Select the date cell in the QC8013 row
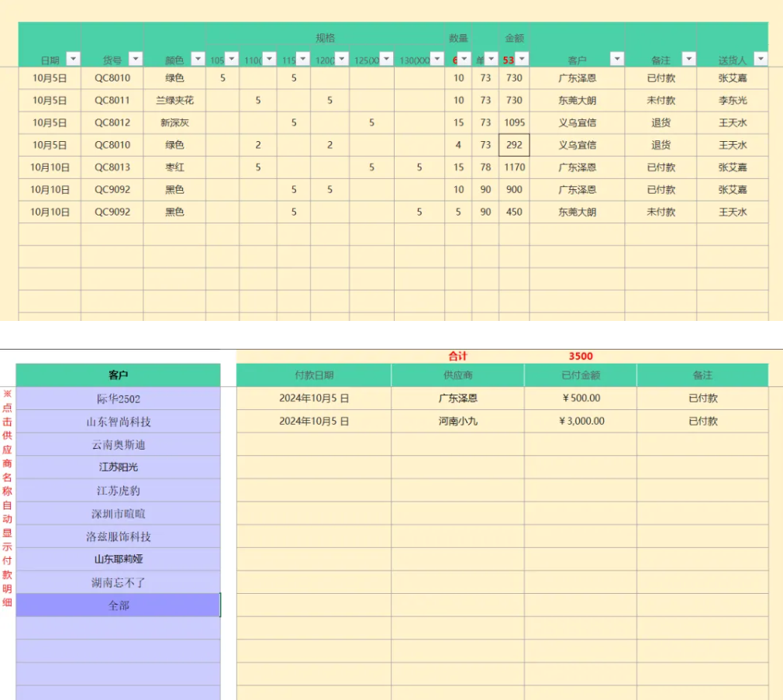Screen dimensions: 783x700 point(50,167)
